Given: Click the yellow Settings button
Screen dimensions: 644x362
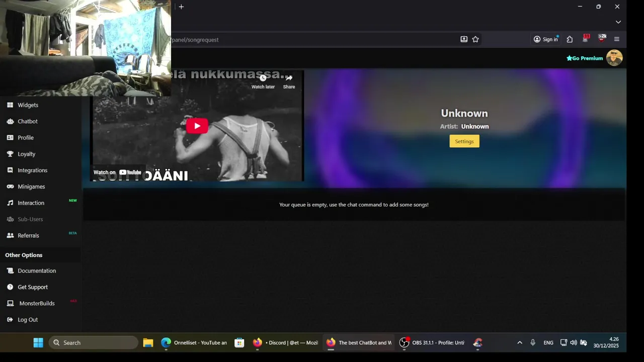Looking at the screenshot, I should coord(464,141).
